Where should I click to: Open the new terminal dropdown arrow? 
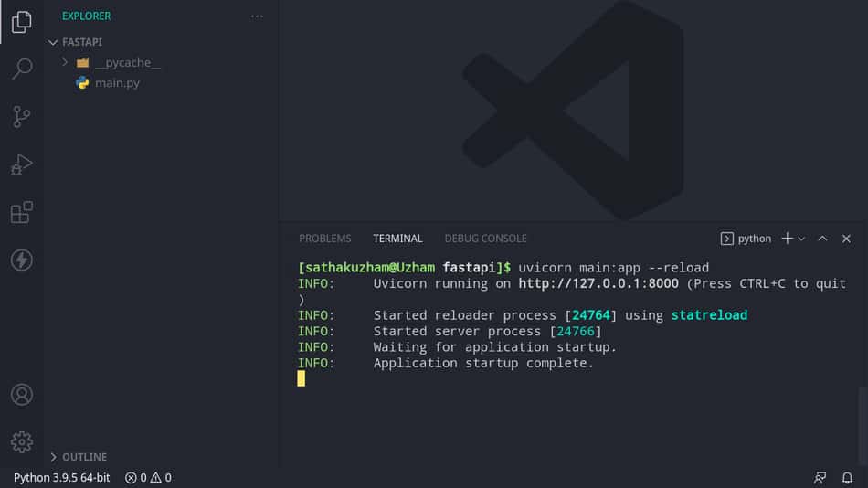click(x=801, y=239)
